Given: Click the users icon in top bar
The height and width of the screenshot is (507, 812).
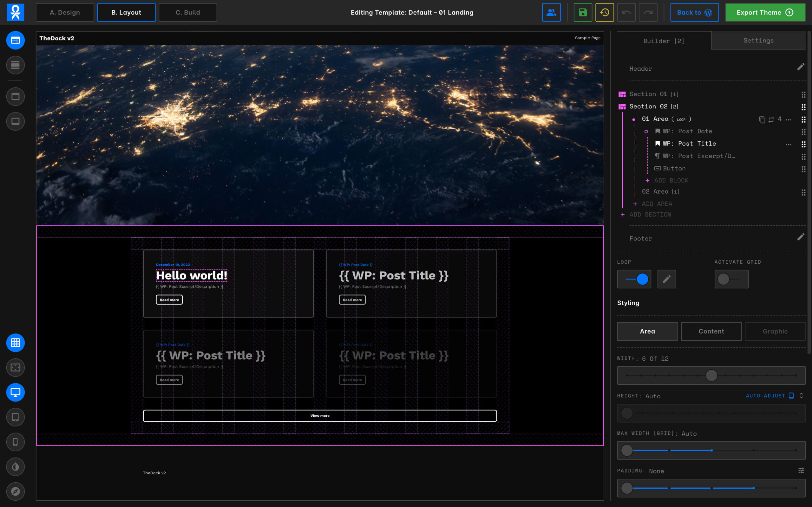Looking at the screenshot, I should point(551,12).
